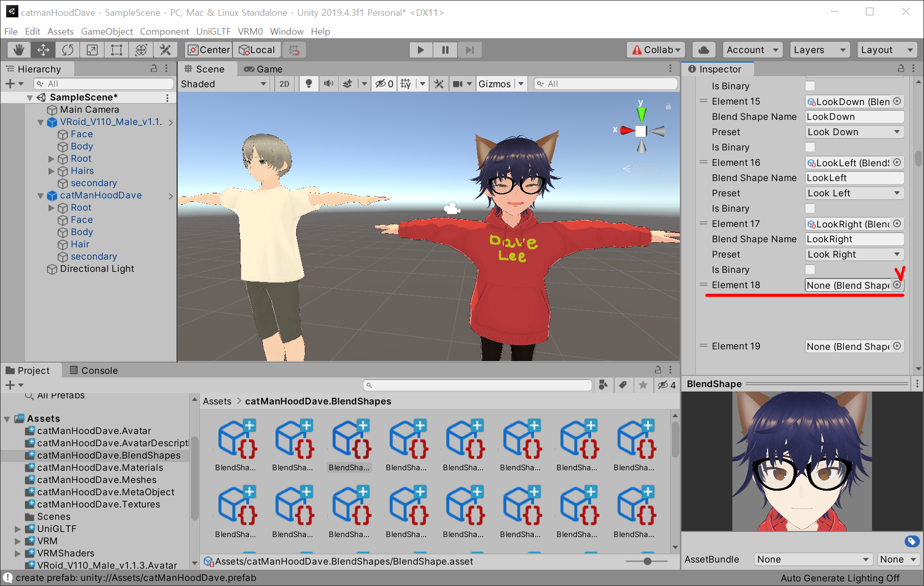This screenshot has width=924, height=586.
Task: Toggle hidden objects visibility in scene
Action: click(384, 84)
